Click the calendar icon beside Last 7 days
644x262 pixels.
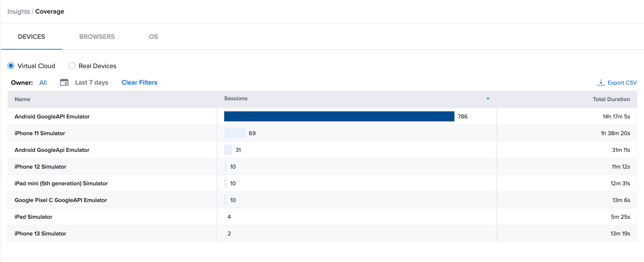pyautogui.click(x=64, y=82)
